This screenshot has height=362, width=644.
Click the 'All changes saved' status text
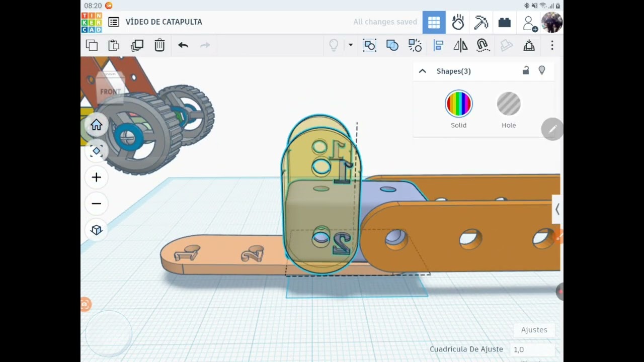point(385,22)
